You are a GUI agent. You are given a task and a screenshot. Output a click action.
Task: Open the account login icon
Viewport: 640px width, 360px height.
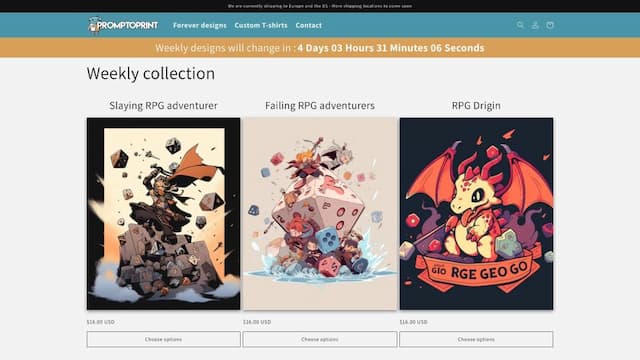[x=535, y=25]
